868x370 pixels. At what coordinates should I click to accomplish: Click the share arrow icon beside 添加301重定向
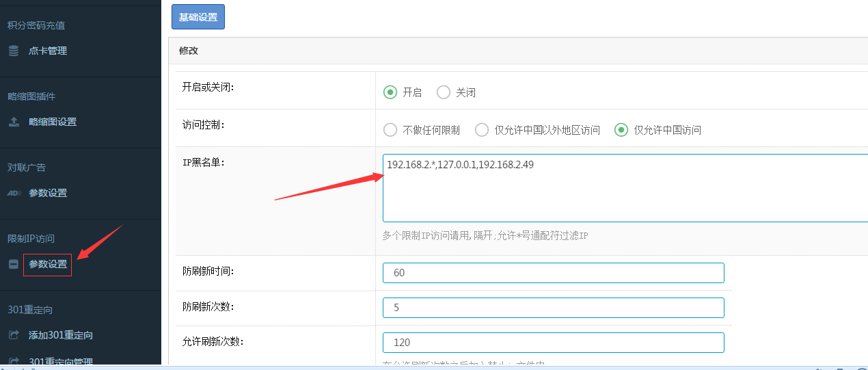(14, 335)
